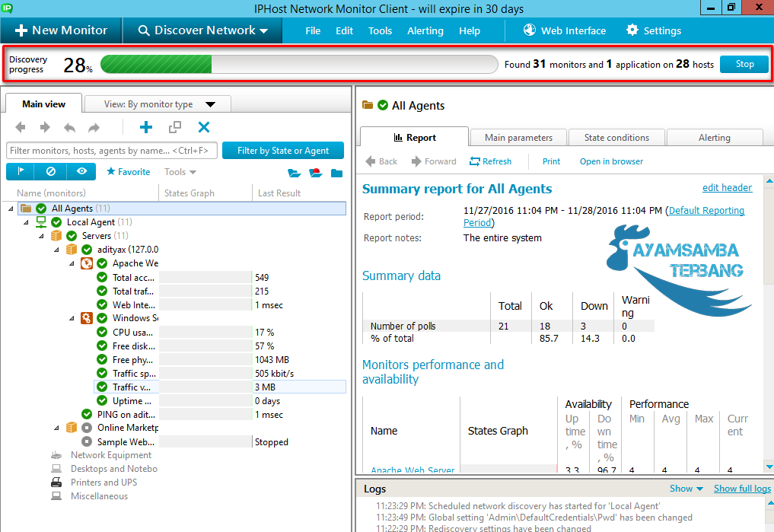Refresh the report
The image size is (774, 532).
[x=491, y=161]
